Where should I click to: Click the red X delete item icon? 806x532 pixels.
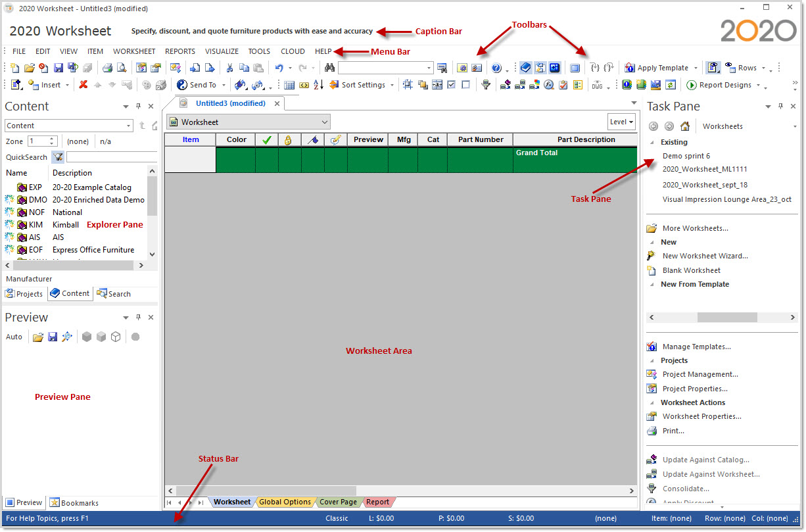click(x=83, y=85)
